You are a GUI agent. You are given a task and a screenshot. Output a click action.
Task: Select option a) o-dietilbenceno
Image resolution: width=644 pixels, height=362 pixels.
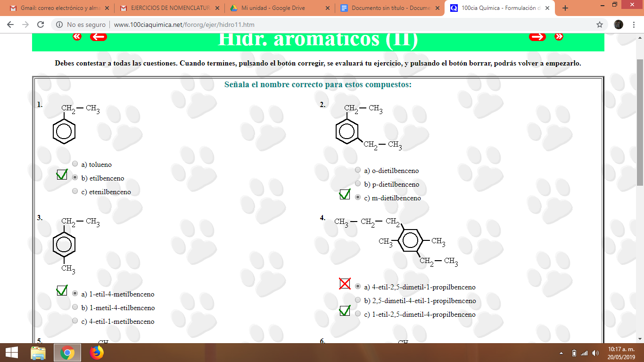pyautogui.click(x=358, y=170)
